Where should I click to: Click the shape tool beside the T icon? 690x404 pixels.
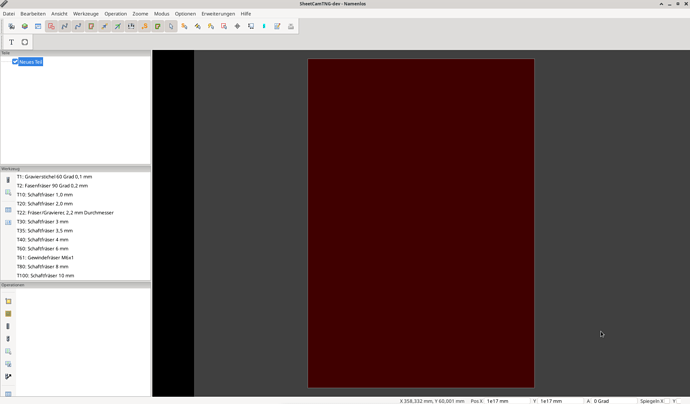25,42
